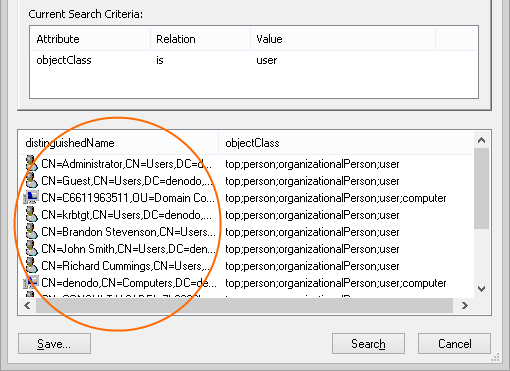
Task: Select the Guest user icon
Action: [31, 181]
